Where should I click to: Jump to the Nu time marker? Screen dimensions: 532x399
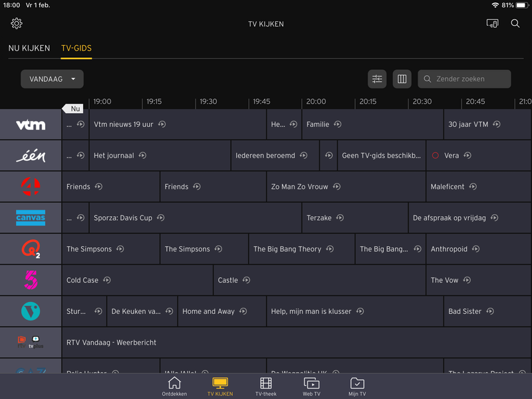tap(73, 108)
